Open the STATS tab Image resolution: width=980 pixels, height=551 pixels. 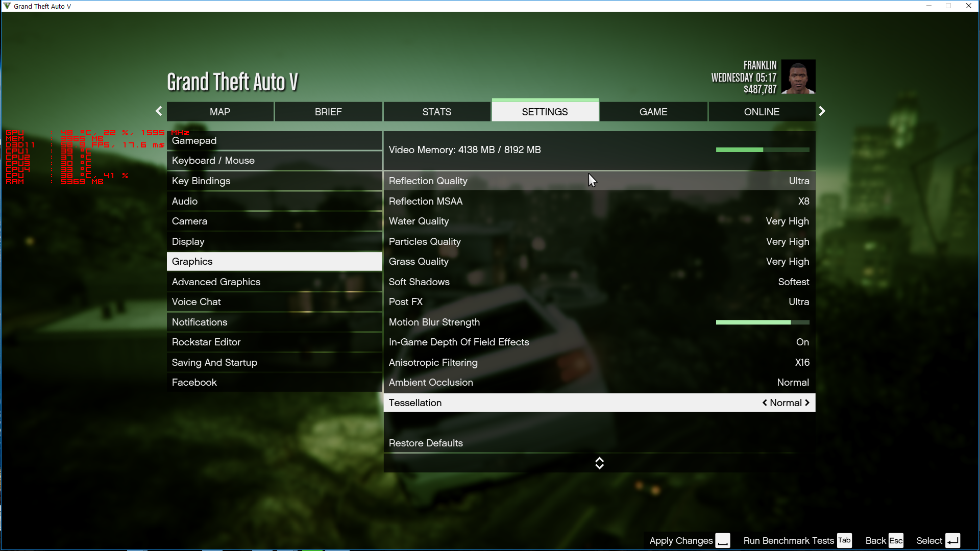tap(437, 112)
